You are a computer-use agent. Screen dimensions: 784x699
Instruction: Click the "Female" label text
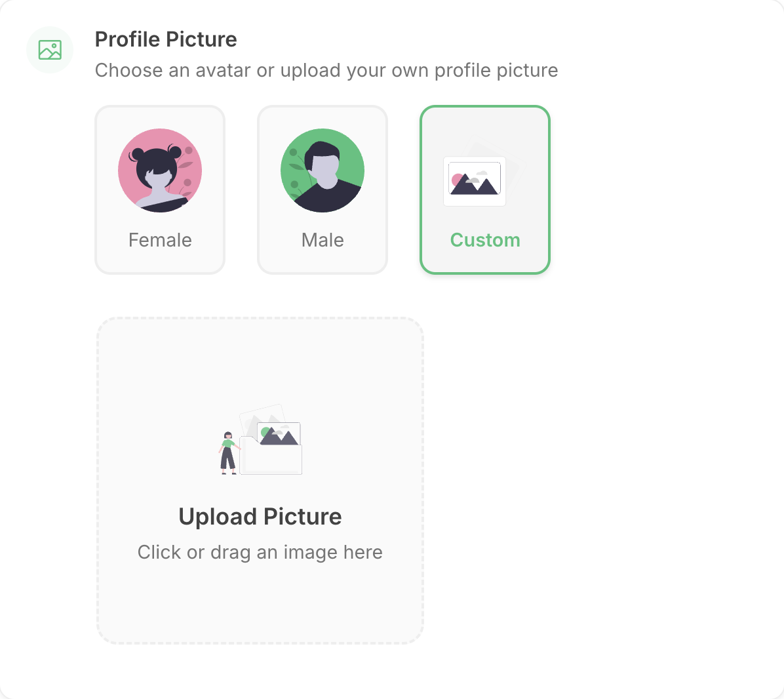click(160, 240)
